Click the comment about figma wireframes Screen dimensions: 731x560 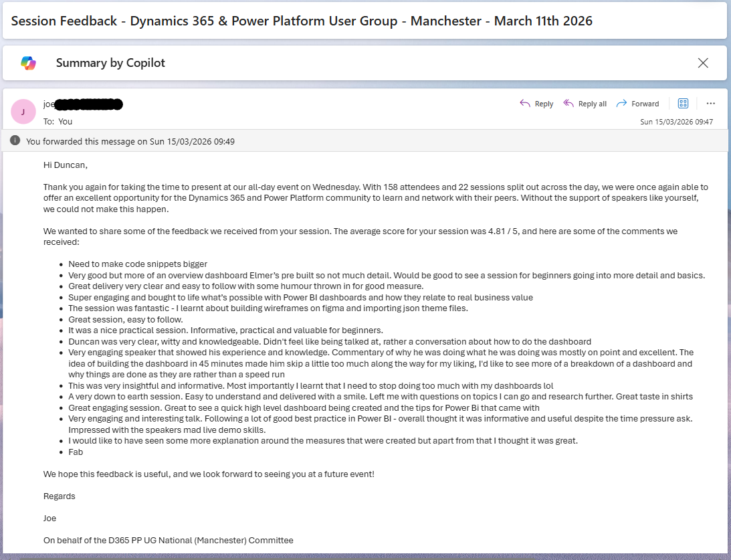point(268,308)
